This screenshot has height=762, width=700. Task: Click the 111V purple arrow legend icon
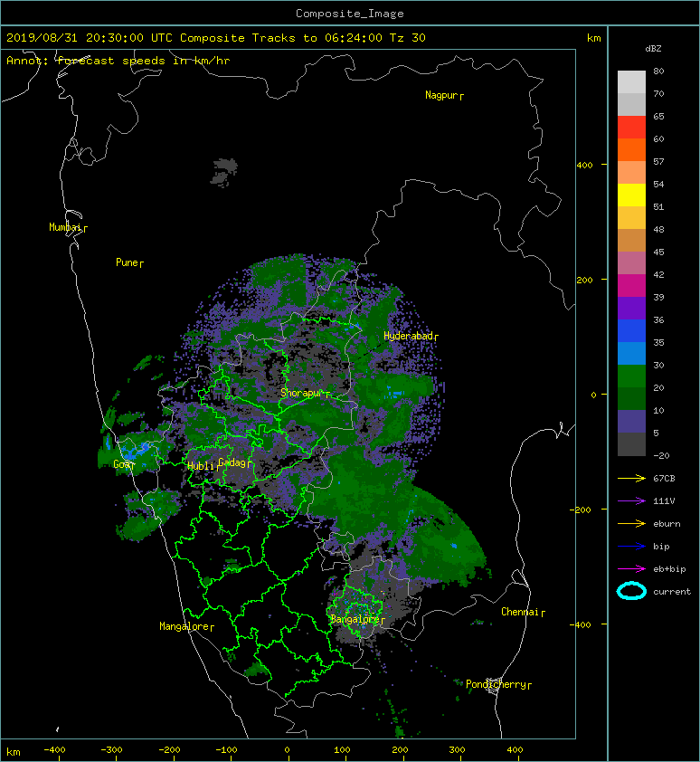[631, 501]
